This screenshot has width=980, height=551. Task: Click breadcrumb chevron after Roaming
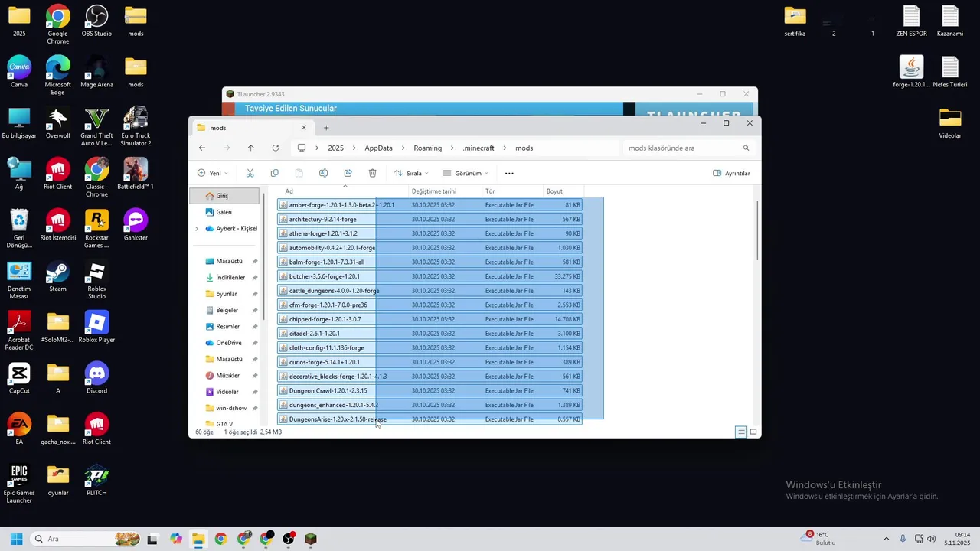pos(452,148)
